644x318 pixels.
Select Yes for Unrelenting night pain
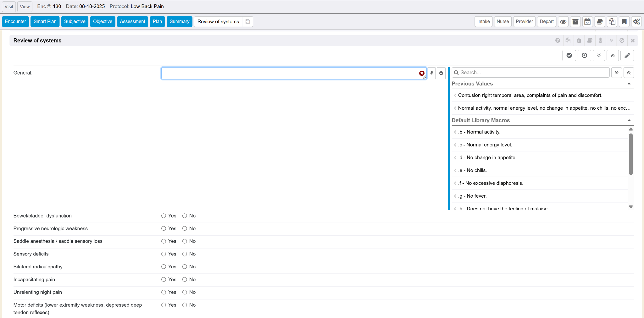click(164, 292)
